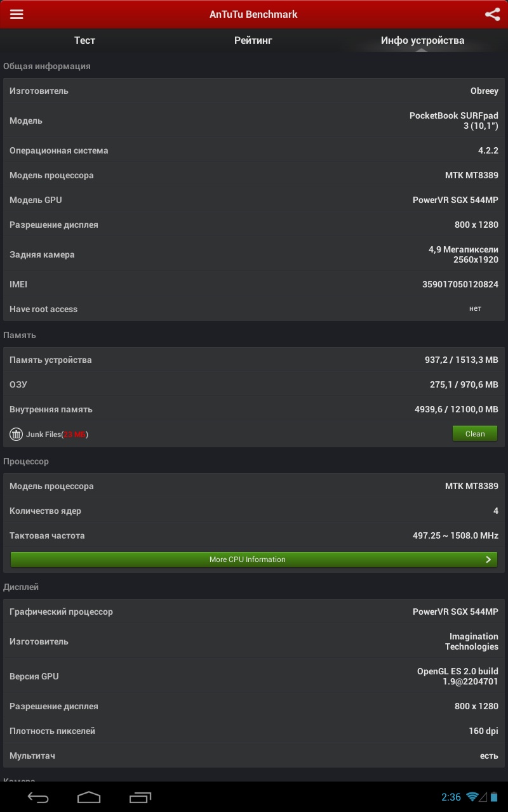
Task: Open the hamburger menu icon
Action: pos(17,15)
